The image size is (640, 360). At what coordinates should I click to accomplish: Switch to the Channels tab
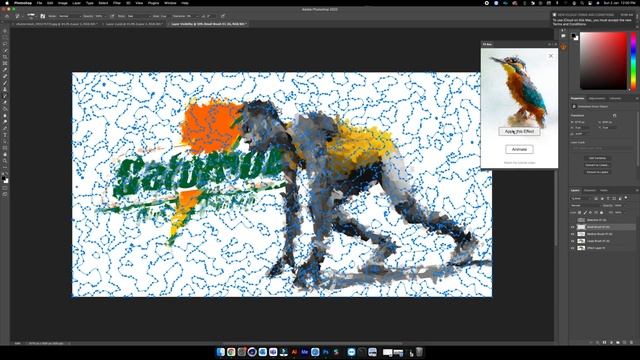coord(589,190)
